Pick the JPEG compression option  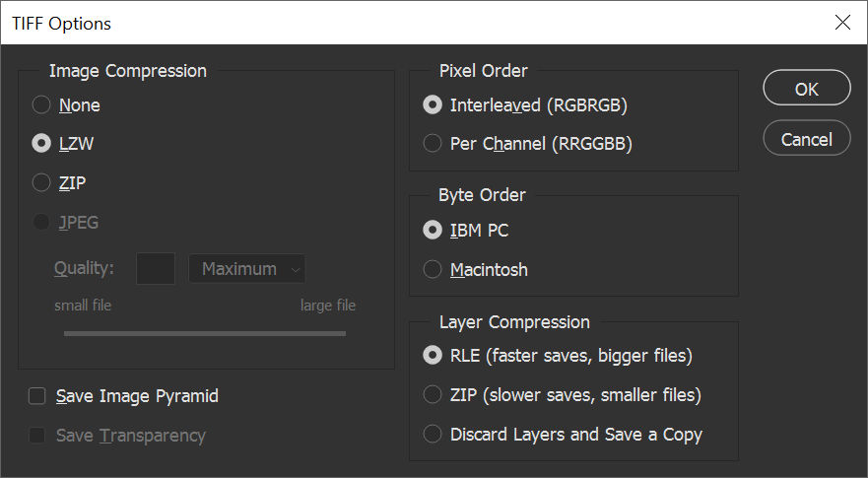click(41, 222)
